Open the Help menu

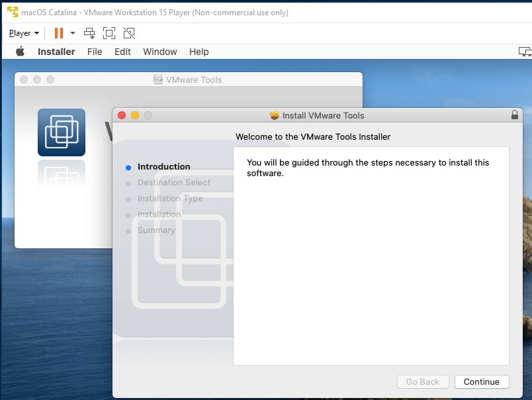tap(199, 52)
